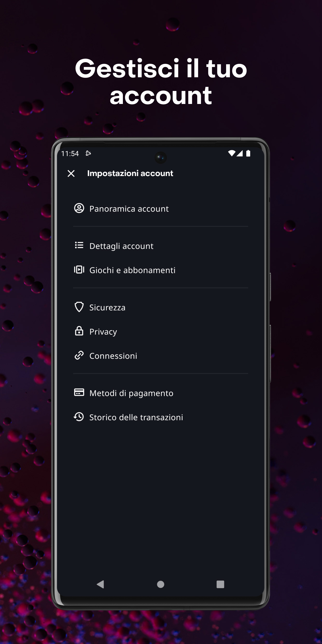Open the Privacy settings entry
This screenshot has width=322, height=644.
160,332
